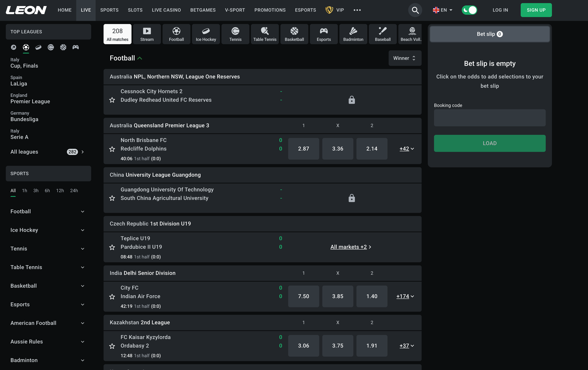The image size is (588, 370).
Task: Expand +42 markets for North Brisbane FC
Action: 406,149
